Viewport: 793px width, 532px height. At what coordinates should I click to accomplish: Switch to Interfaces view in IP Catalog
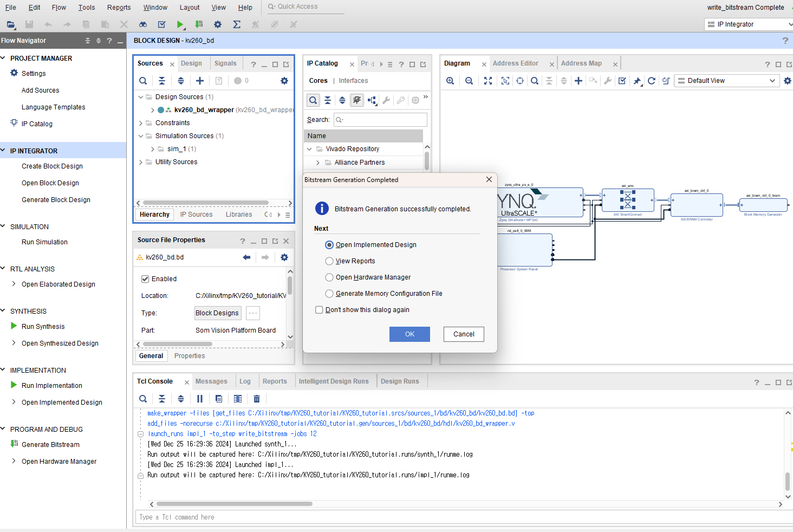[x=353, y=81]
